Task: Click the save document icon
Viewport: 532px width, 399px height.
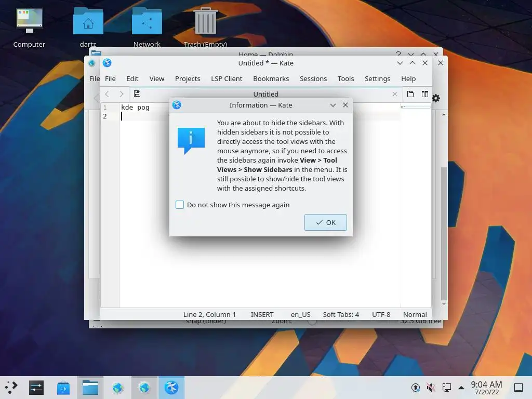Action: click(137, 94)
